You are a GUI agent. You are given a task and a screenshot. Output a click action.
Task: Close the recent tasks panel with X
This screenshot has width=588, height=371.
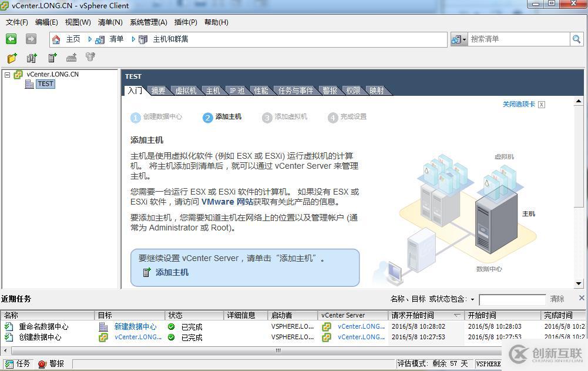[x=582, y=298]
